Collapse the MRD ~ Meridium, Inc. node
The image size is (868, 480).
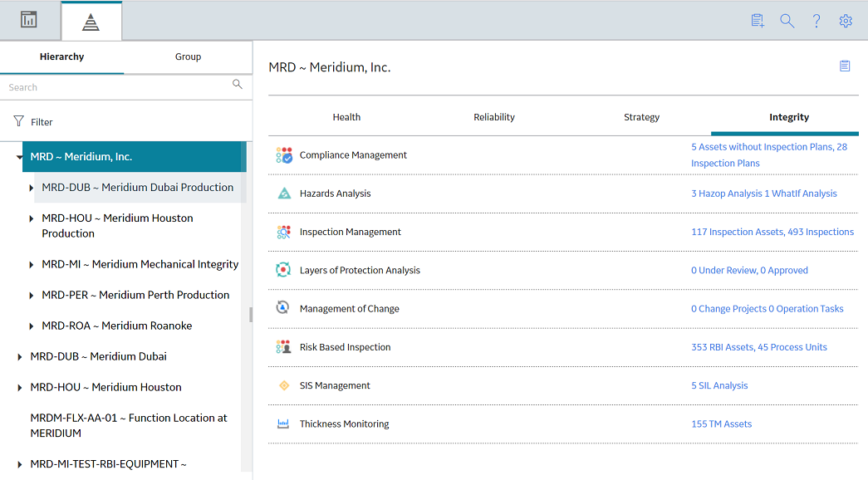click(19, 157)
